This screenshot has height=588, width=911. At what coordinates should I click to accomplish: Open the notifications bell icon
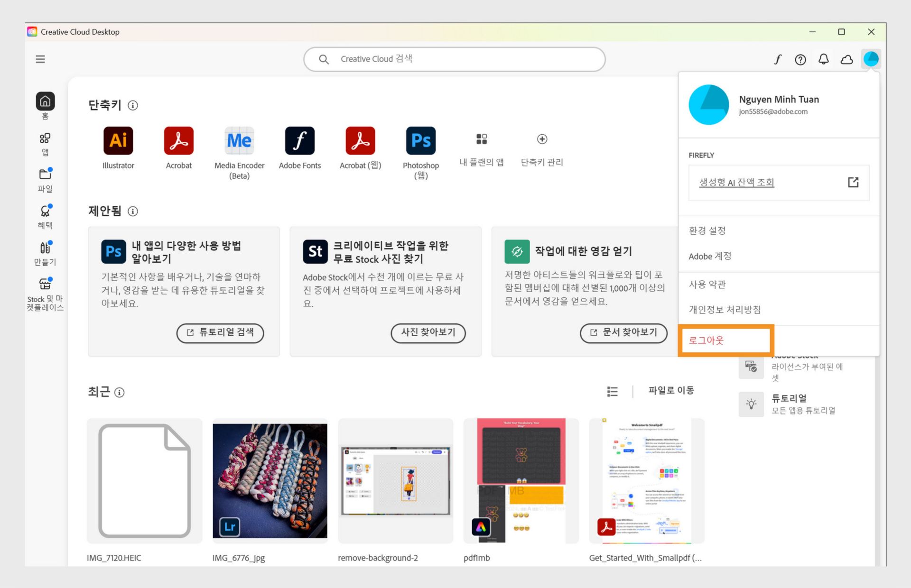click(824, 59)
